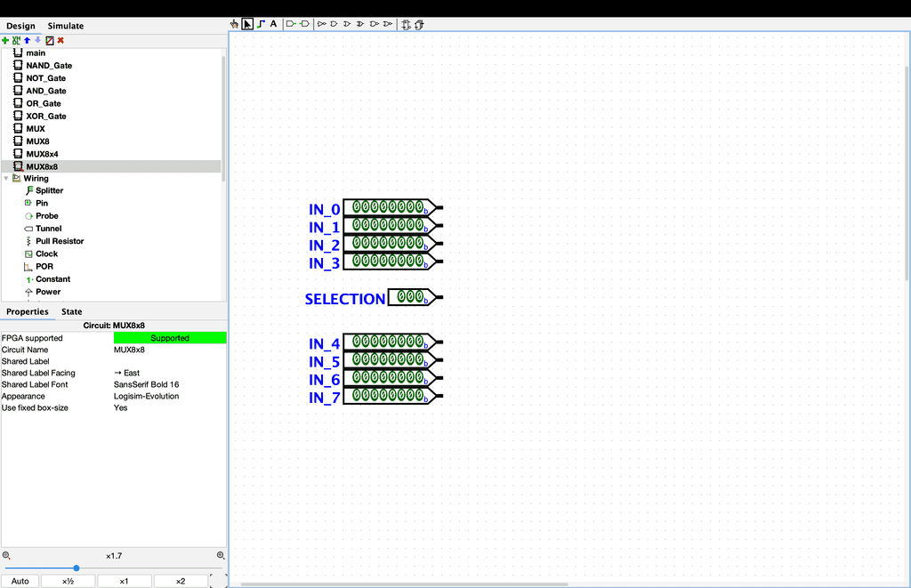Click the red X delete circuit icon
The height and width of the screenshot is (588, 911).
60,40
